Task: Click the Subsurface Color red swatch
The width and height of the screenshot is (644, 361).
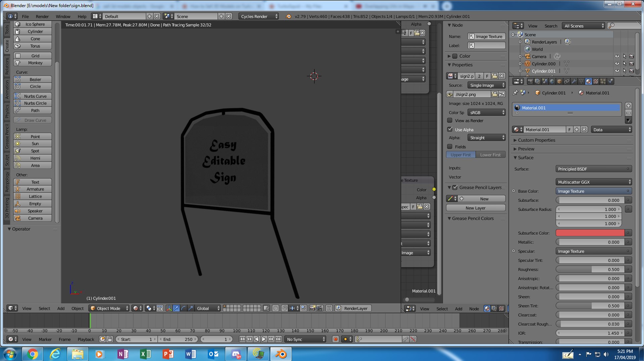Action: (x=590, y=233)
